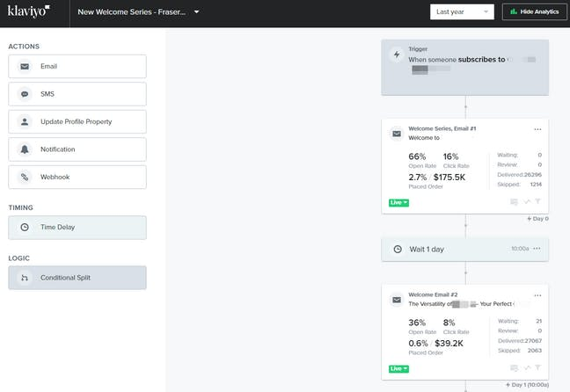Expand the flow name dropdown arrow

click(197, 12)
